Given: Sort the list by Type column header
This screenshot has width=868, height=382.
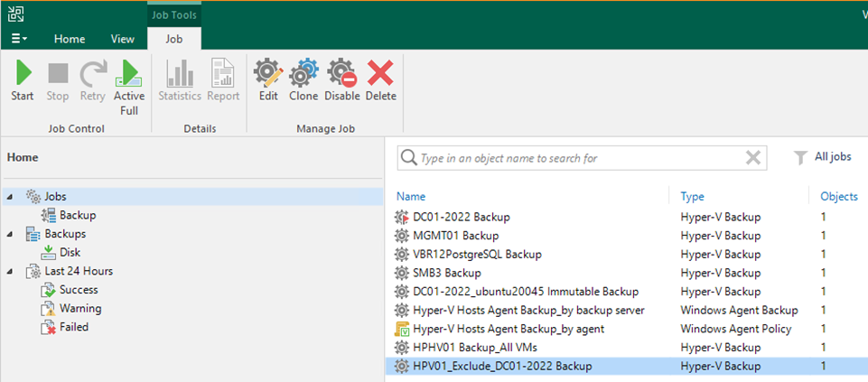Looking at the screenshot, I should [692, 196].
